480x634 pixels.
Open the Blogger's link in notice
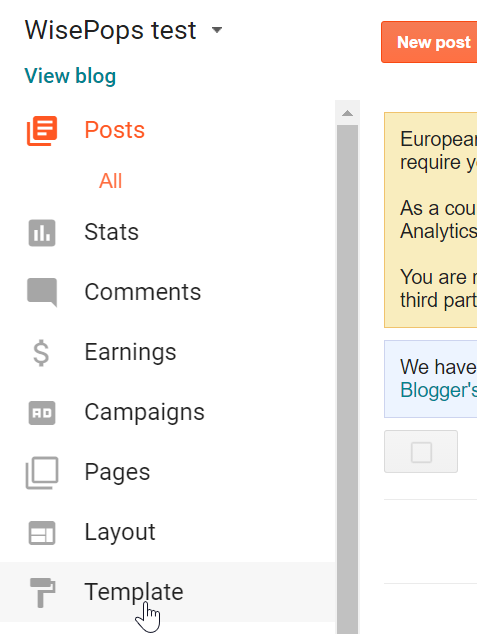438,390
